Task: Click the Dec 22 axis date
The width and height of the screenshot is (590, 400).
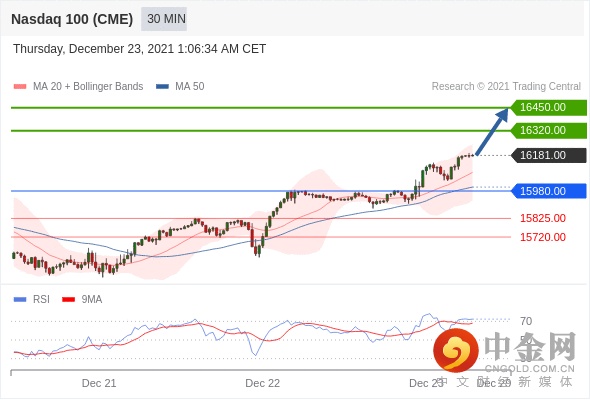Action: [x=263, y=383]
